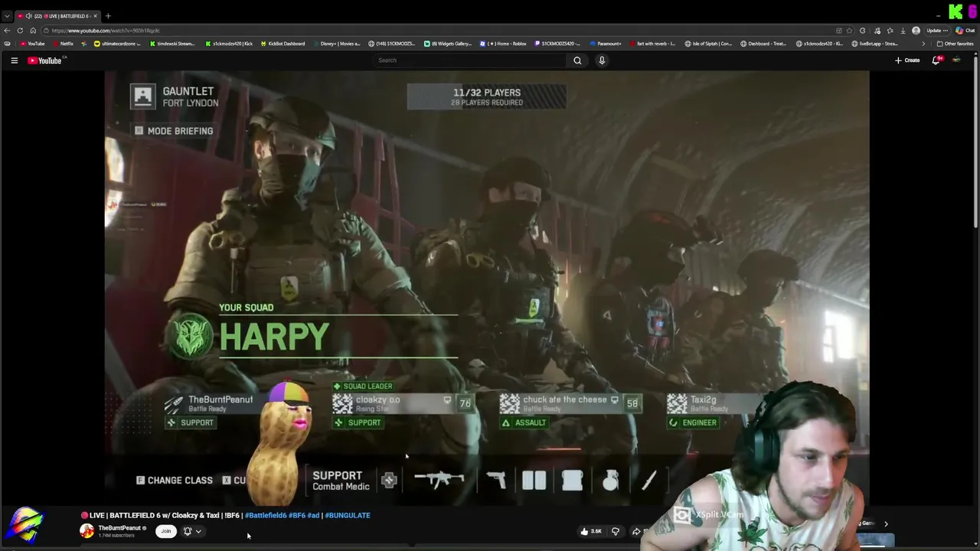The image size is (980, 551).
Task: Toggle channel notification bell
Action: [188, 531]
